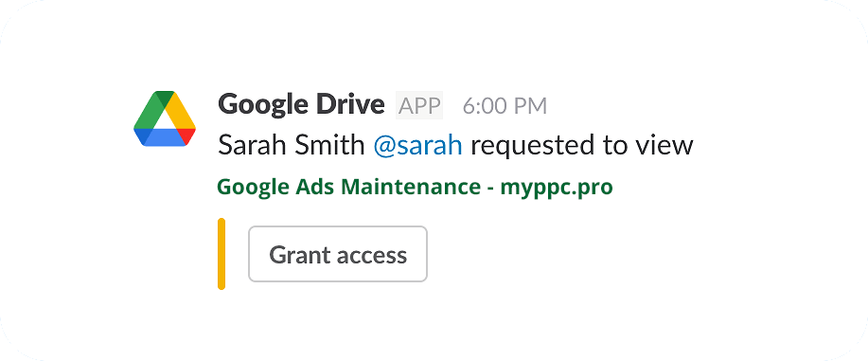Open the Google Drive sender name profile
The image size is (868, 361).
[301, 104]
